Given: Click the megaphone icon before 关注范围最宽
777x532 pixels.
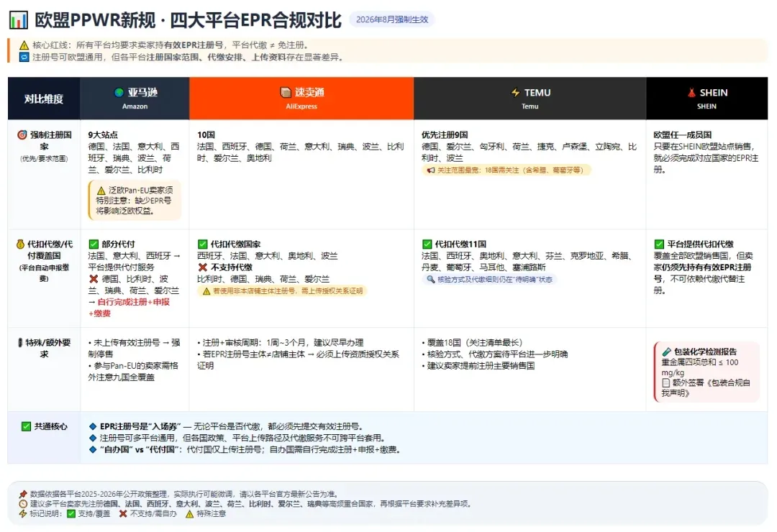Looking at the screenshot, I should [431, 170].
